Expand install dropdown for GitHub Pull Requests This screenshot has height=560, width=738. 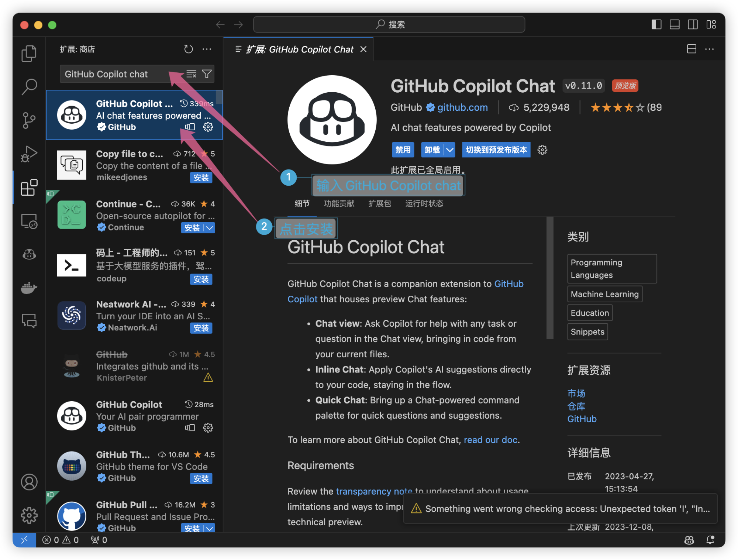(210, 528)
